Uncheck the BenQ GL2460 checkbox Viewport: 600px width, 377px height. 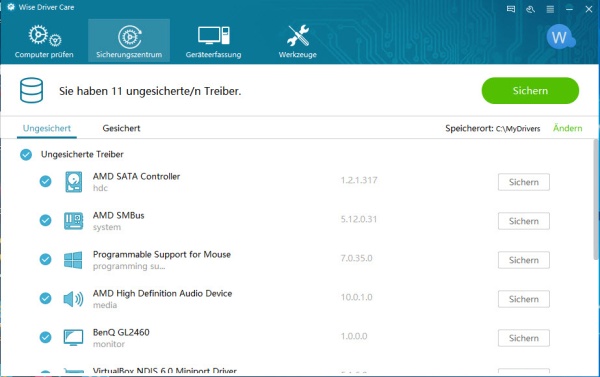pyautogui.click(x=46, y=337)
